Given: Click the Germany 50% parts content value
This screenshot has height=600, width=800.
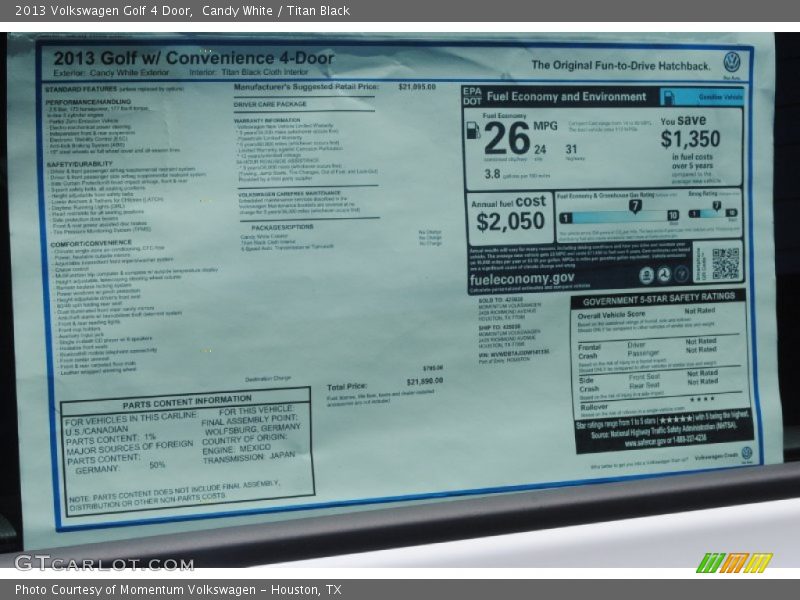Looking at the screenshot, I should point(157,465).
